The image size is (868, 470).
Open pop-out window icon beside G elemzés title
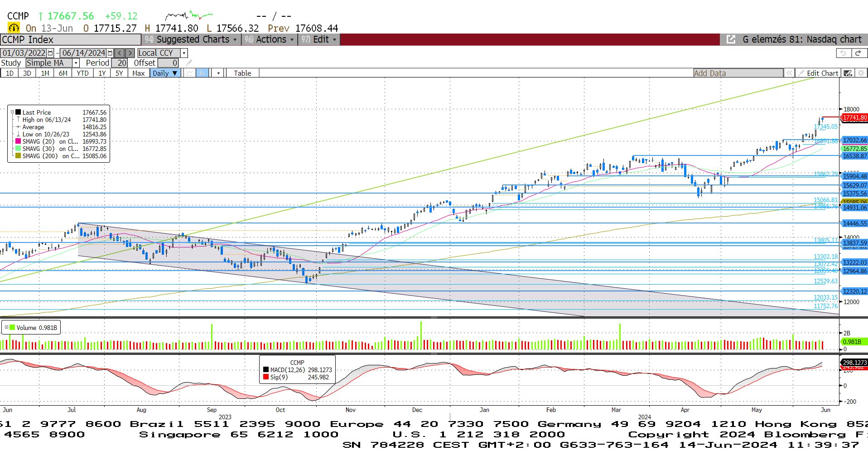click(x=731, y=39)
